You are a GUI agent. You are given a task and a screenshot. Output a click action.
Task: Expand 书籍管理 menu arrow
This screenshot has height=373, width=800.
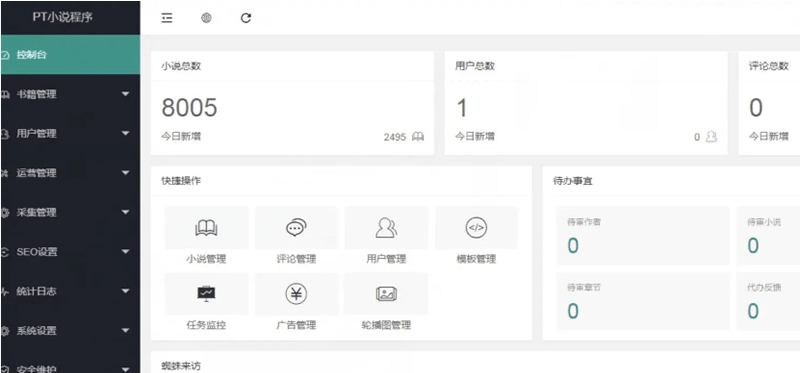[x=126, y=94]
